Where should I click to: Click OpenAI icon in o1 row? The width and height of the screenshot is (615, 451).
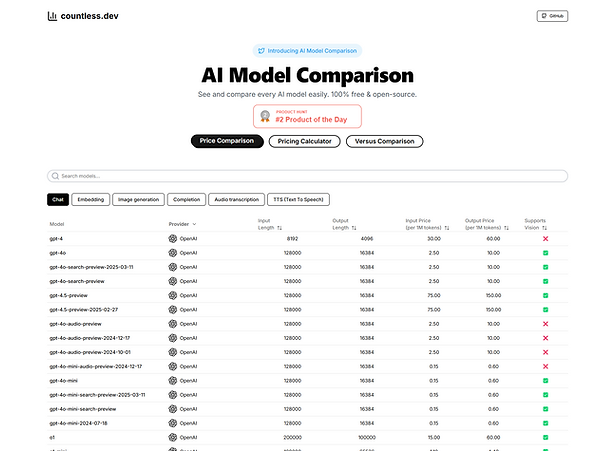coord(173,437)
